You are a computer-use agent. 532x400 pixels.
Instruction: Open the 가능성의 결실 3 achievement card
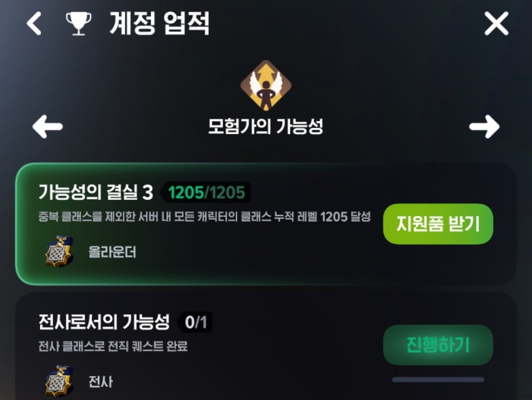pyautogui.click(x=266, y=224)
